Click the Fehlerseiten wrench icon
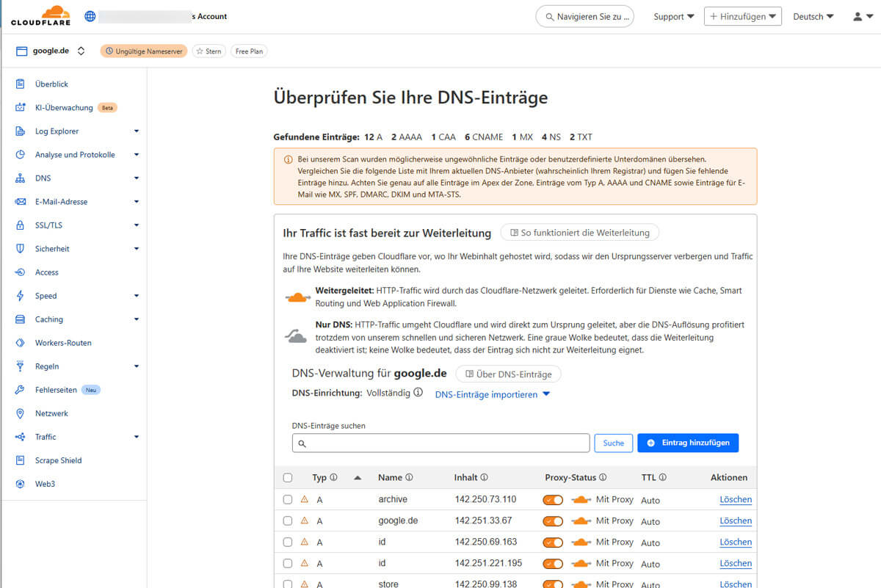881x588 pixels. pyautogui.click(x=21, y=390)
